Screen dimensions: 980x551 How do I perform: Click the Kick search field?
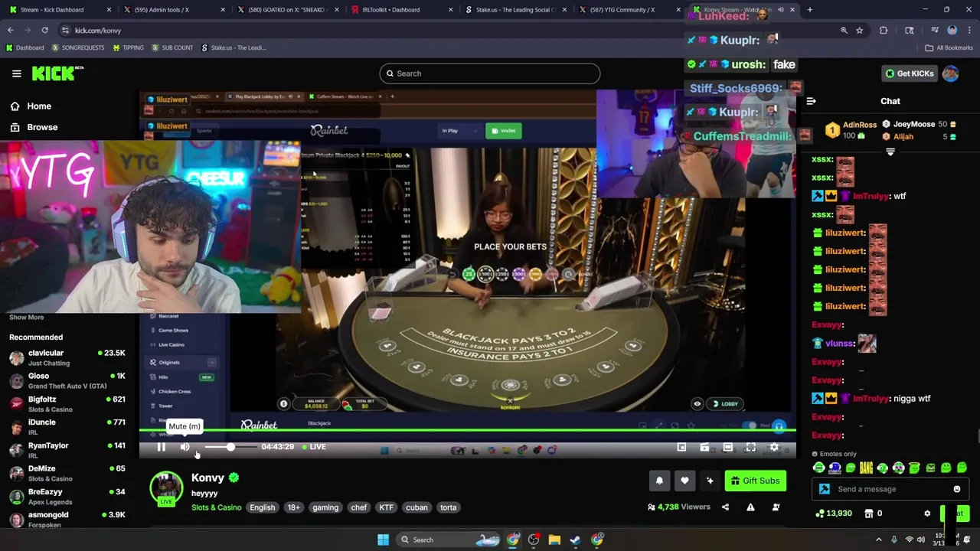tap(489, 73)
